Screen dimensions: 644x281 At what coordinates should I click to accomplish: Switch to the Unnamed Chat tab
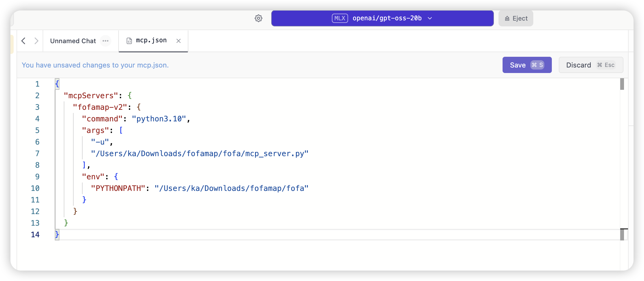(x=73, y=41)
